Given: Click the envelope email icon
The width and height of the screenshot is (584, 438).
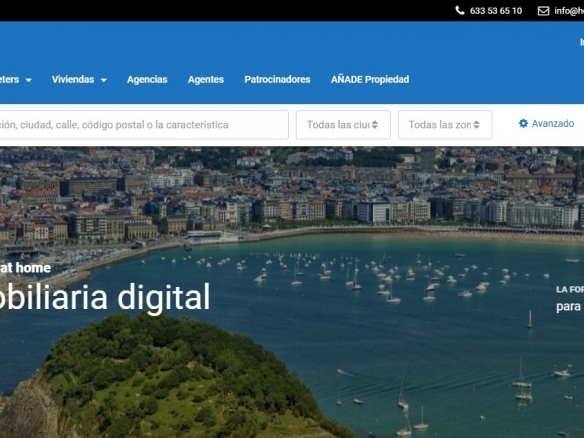Looking at the screenshot, I should pyautogui.click(x=543, y=11).
